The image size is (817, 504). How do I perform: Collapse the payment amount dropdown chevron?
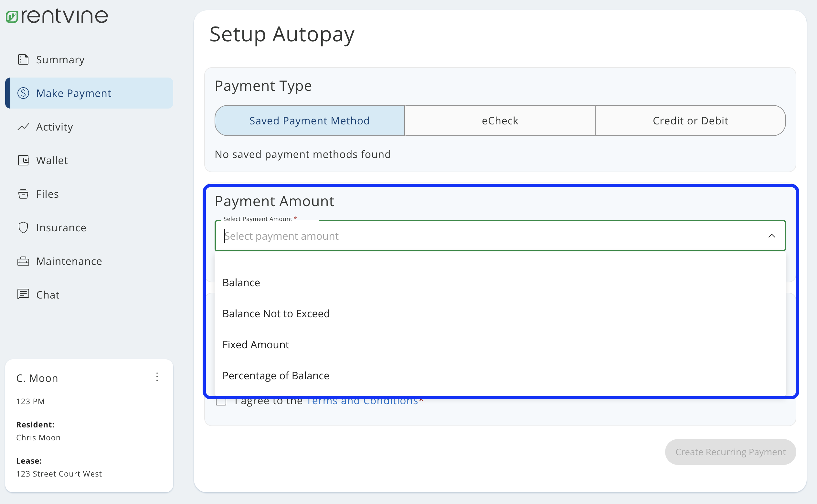(771, 236)
